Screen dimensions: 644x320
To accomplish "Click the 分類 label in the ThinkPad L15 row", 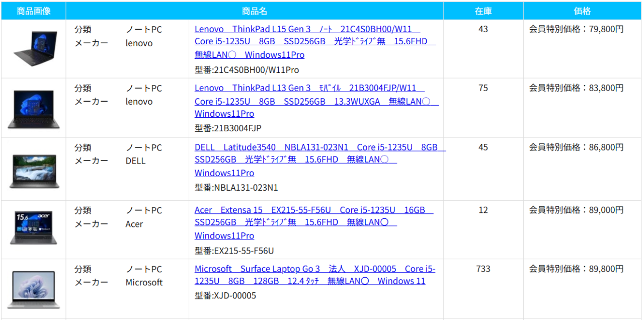I will coord(83,30).
